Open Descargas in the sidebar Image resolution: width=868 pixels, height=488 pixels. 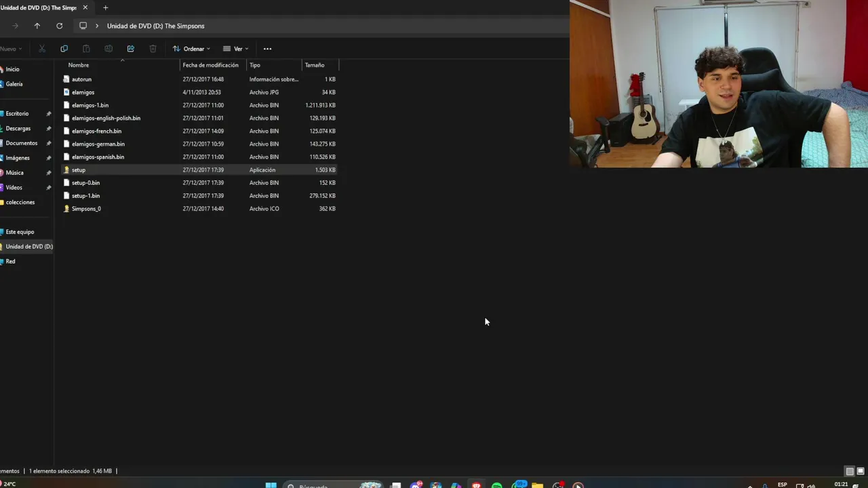pyautogui.click(x=18, y=129)
